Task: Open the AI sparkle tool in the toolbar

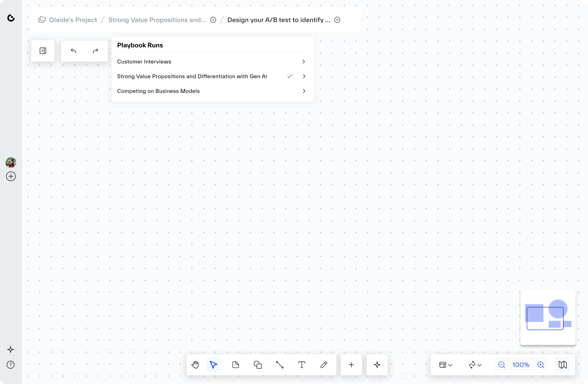Action: pyautogui.click(x=377, y=365)
